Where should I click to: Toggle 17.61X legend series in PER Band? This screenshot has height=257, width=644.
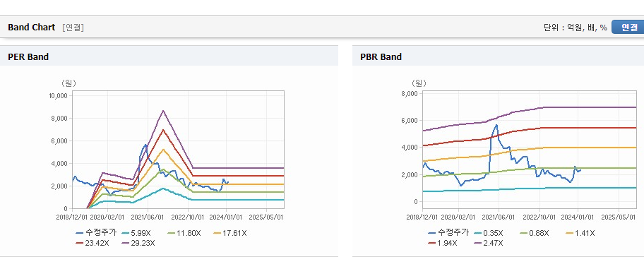click(230, 233)
